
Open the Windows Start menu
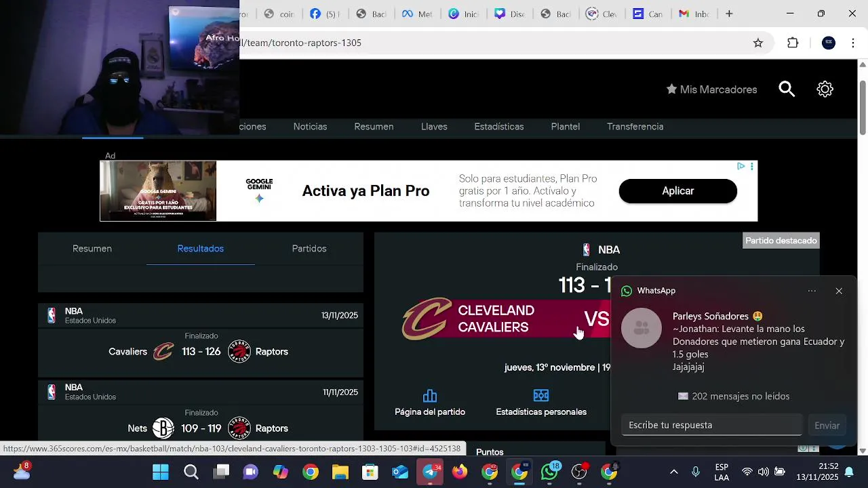tap(161, 472)
